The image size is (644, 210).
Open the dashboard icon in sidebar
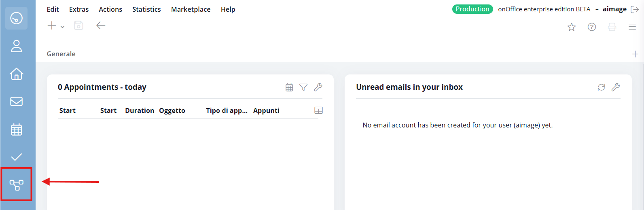16,18
